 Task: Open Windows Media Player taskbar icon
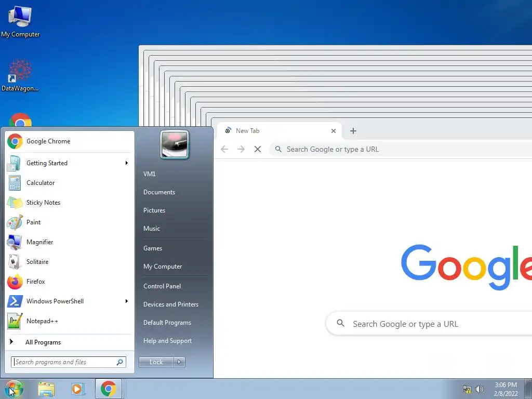77,389
